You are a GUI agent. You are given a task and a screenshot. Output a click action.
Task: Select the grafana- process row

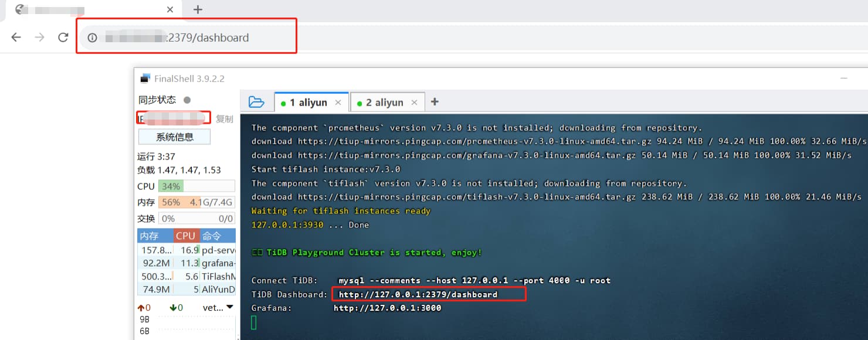(x=187, y=263)
